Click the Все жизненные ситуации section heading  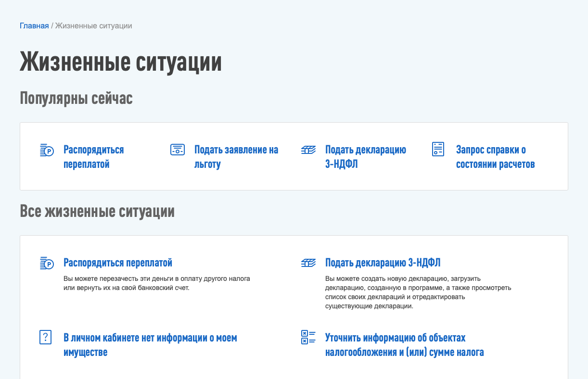pyautogui.click(x=97, y=211)
